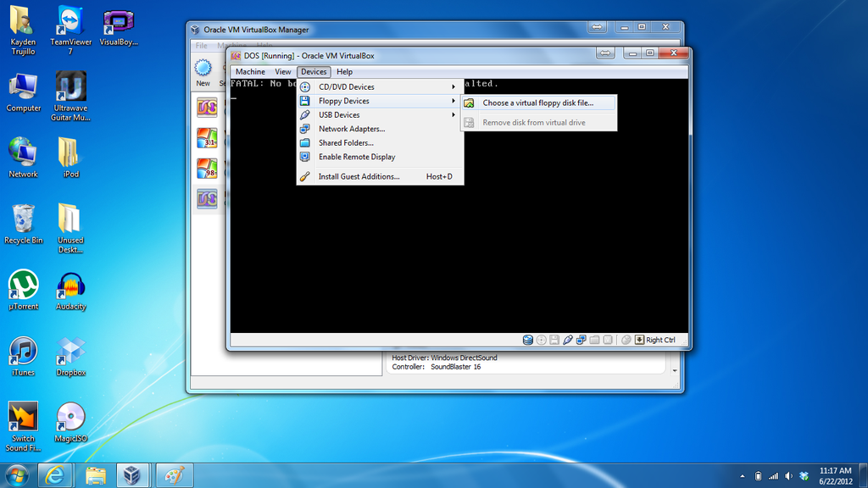868x488 pixels.
Task: Select the TeamViewer 7 desktop shortcut
Action: pyautogui.click(x=71, y=30)
